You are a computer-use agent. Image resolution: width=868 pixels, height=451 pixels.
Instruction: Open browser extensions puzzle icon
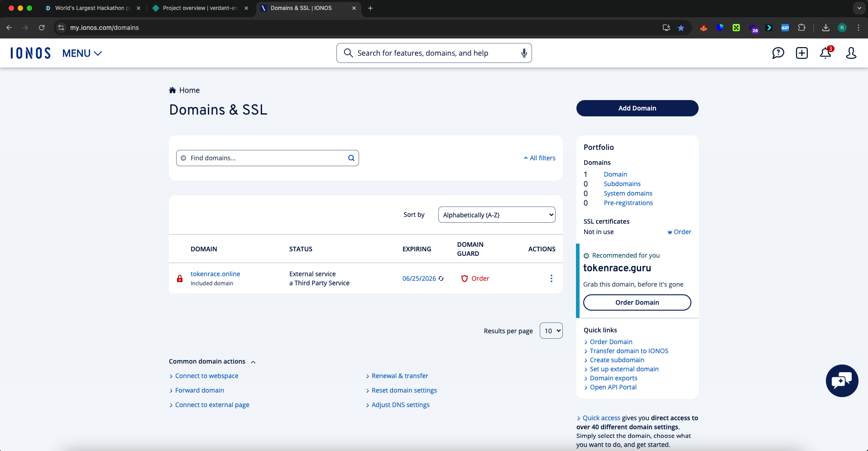[x=801, y=28]
